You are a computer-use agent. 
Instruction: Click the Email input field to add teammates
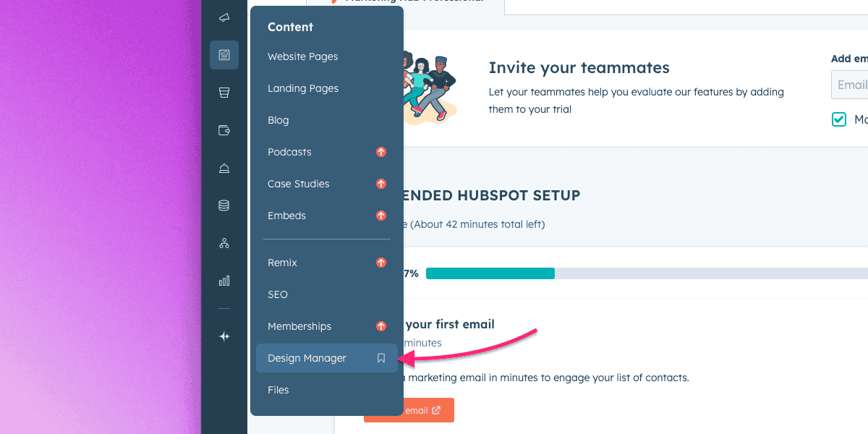coord(852,85)
